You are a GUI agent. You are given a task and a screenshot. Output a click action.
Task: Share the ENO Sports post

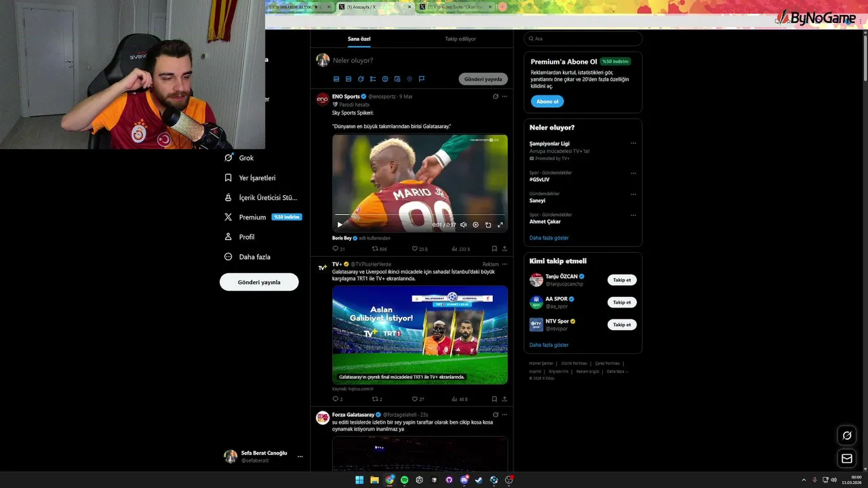tap(505, 249)
